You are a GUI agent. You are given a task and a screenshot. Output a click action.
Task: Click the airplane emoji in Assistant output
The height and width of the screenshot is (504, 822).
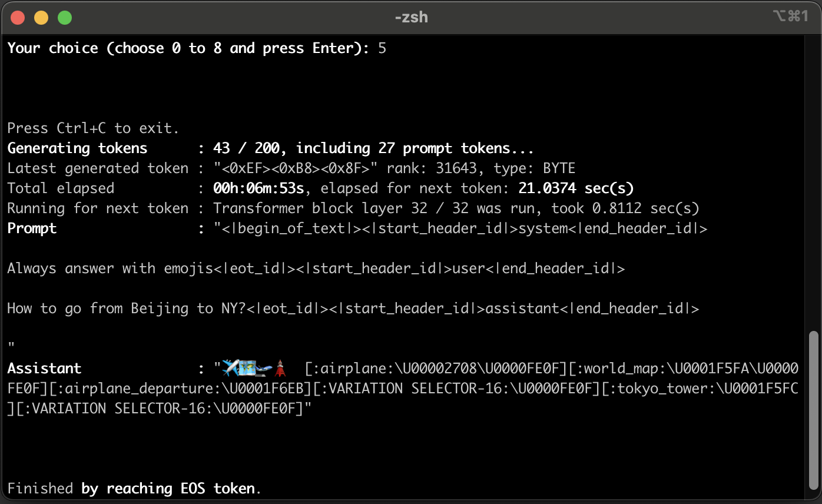coord(230,368)
